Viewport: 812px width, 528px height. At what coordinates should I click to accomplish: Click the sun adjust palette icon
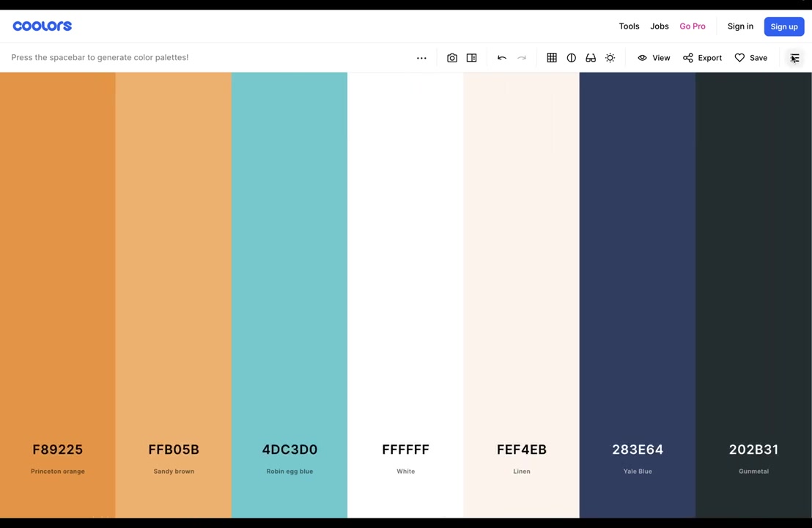pyautogui.click(x=610, y=58)
